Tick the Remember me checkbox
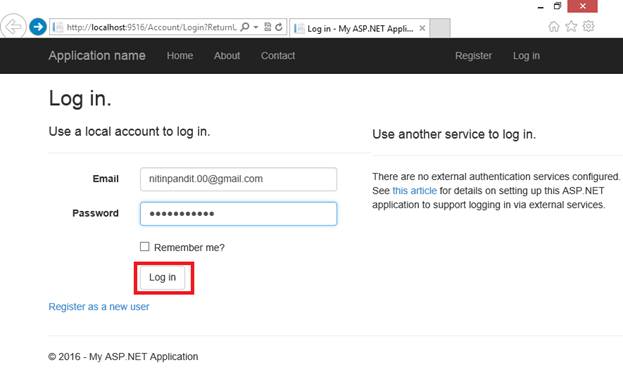This screenshot has height=372, width=623. [145, 247]
